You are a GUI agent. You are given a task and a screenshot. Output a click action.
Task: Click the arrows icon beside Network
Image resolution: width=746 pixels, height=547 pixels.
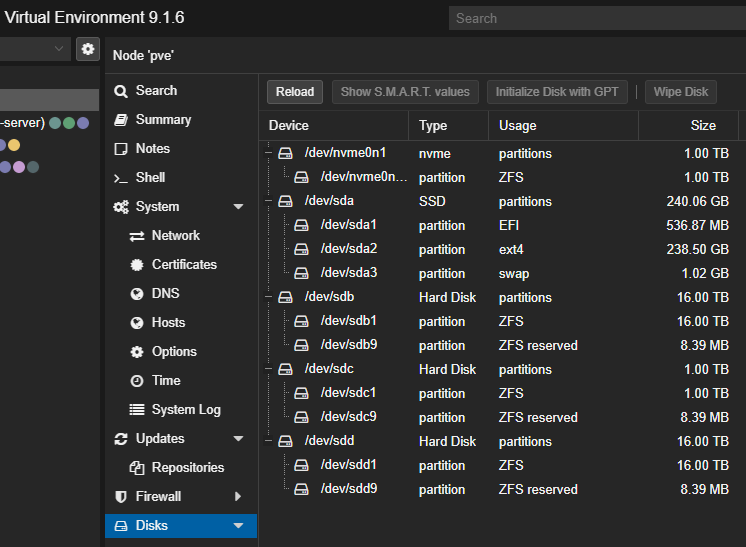[x=137, y=236]
